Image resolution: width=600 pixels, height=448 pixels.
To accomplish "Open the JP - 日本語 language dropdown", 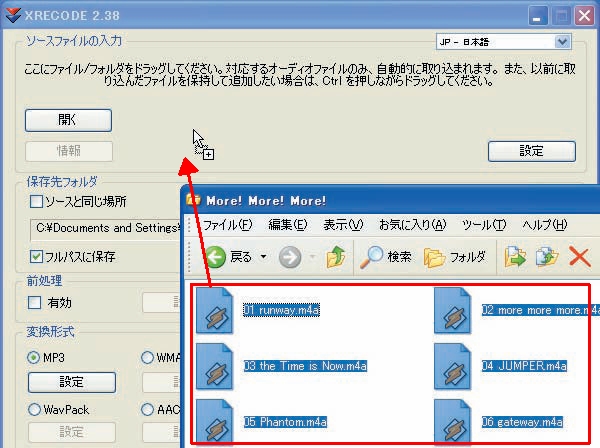I will click(x=504, y=42).
